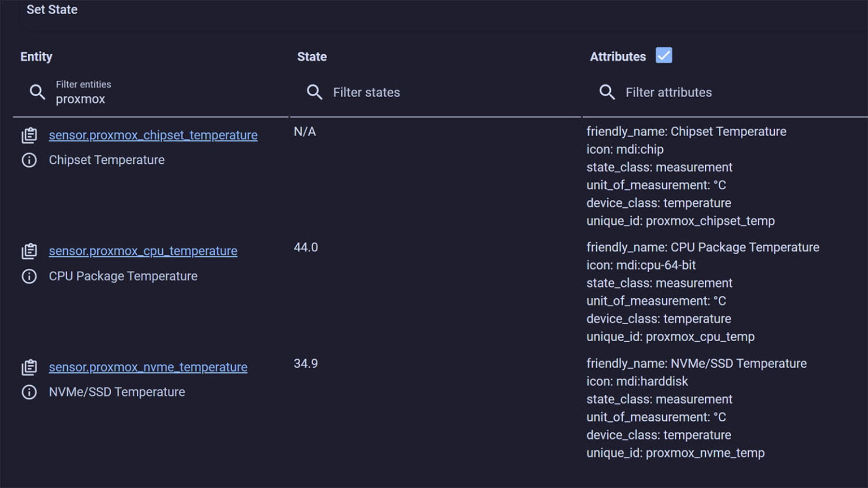Uncheck the Attributes checkbox
The height and width of the screenshot is (488, 868).
click(x=664, y=55)
